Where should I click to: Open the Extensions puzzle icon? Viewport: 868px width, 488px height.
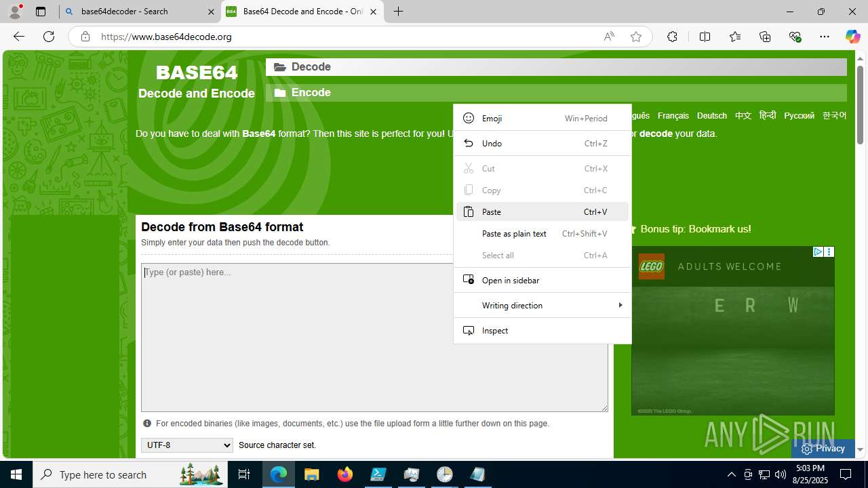[x=672, y=37]
